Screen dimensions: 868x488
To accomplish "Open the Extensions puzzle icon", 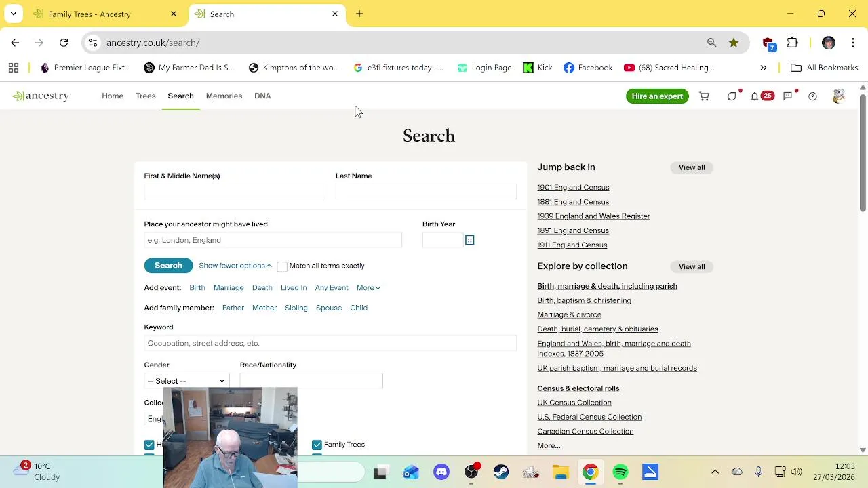I will pos(792,43).
